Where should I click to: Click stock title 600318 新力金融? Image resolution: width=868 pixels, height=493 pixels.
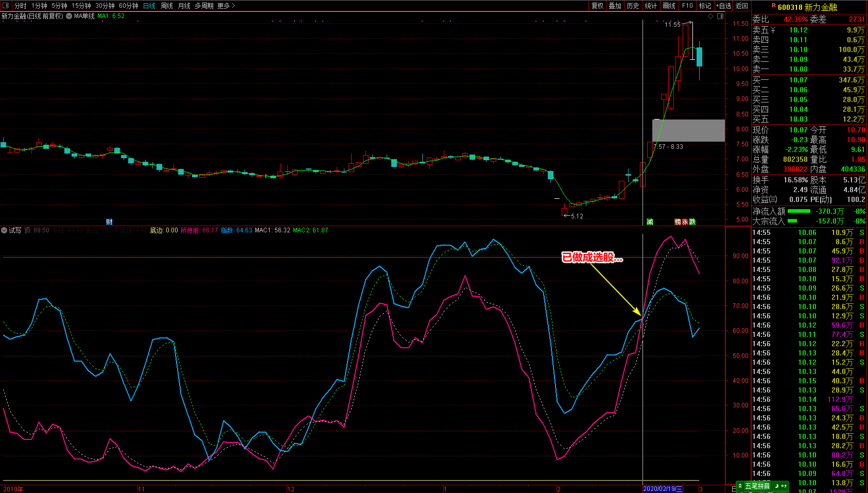[807, 7]
